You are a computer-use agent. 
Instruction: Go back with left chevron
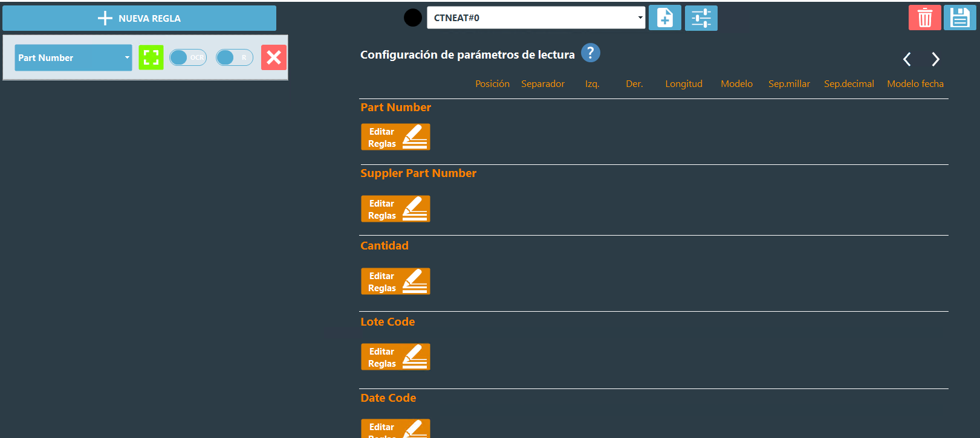(907, 59)
